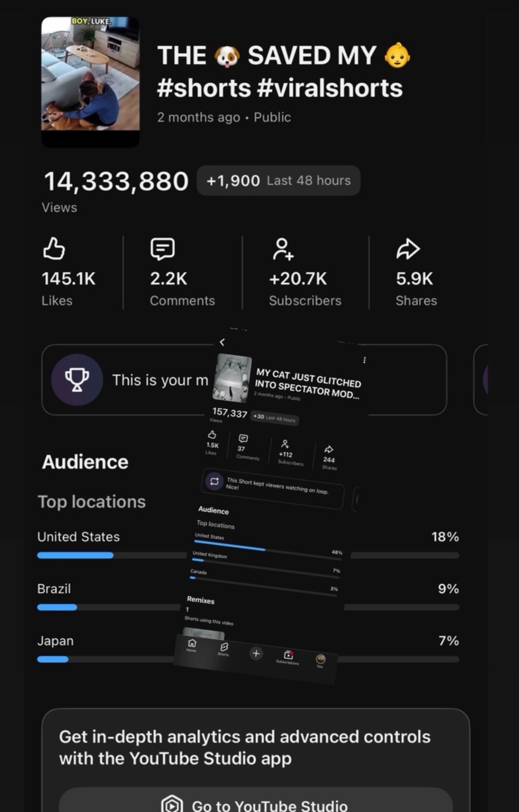Tap the Go to YouTube Studio button

point(255,800)
